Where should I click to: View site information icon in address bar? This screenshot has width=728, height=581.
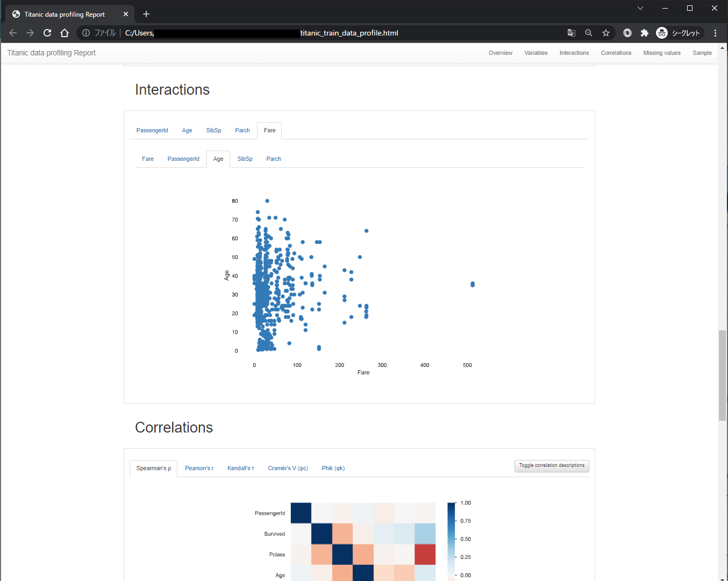(86, 33)
